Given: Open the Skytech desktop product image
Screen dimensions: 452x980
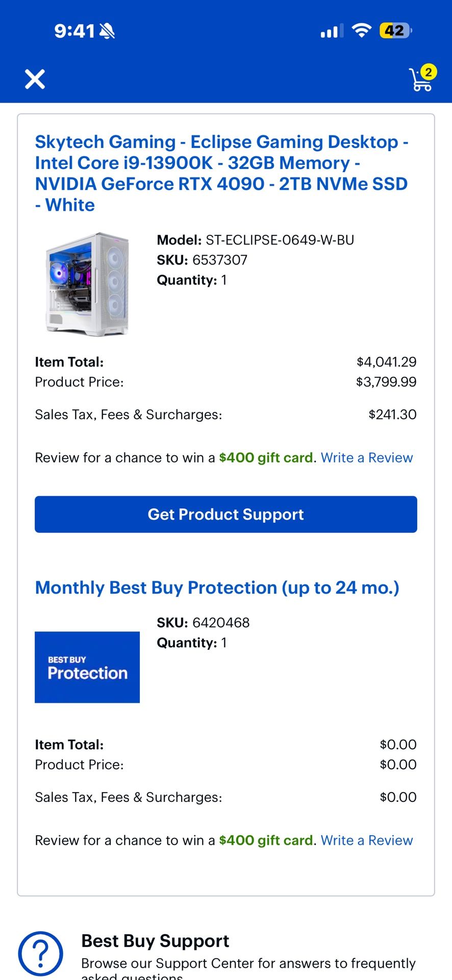Looking at the screenshot, I should 87,284.
